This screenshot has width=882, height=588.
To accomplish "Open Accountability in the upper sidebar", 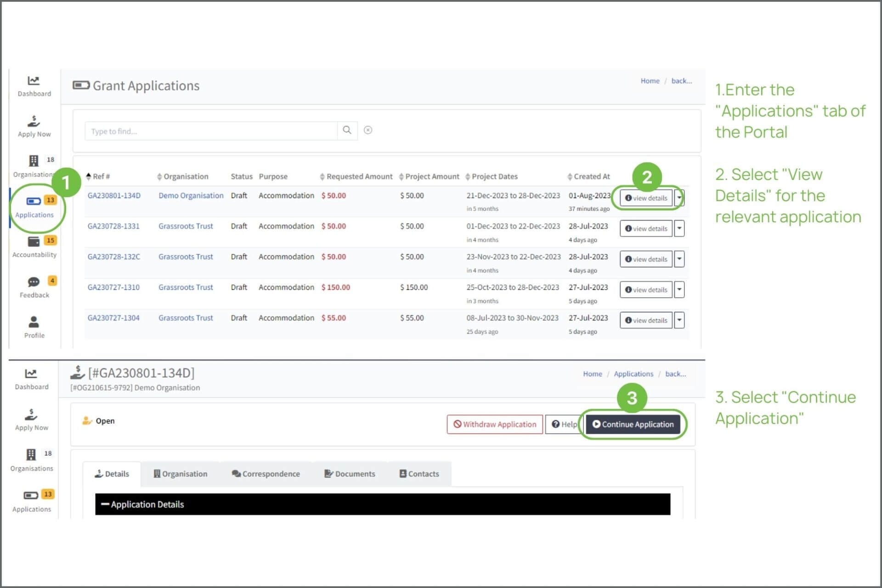I will pyautogui.click(x=34, y=247).
